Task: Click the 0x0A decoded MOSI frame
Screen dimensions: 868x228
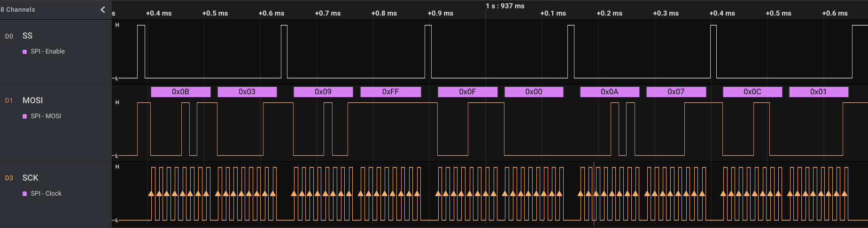Action: [x=610, y=92]
